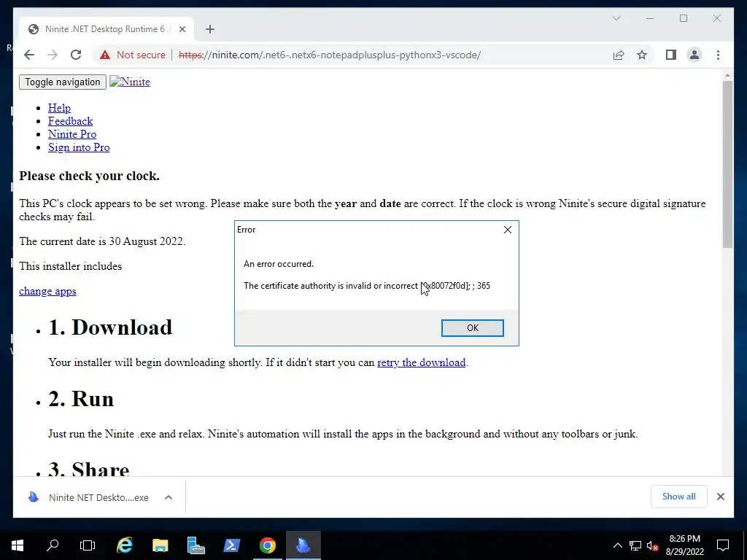The height and width of the screenshot is (560, 747).
Task: Open network status tray icon
Action: click(635, 545)
